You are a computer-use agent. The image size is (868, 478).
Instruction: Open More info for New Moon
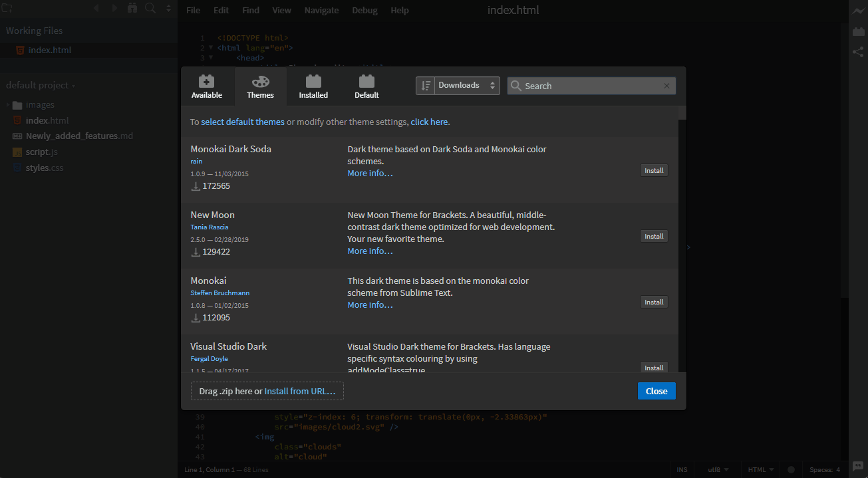pos(370,251)
